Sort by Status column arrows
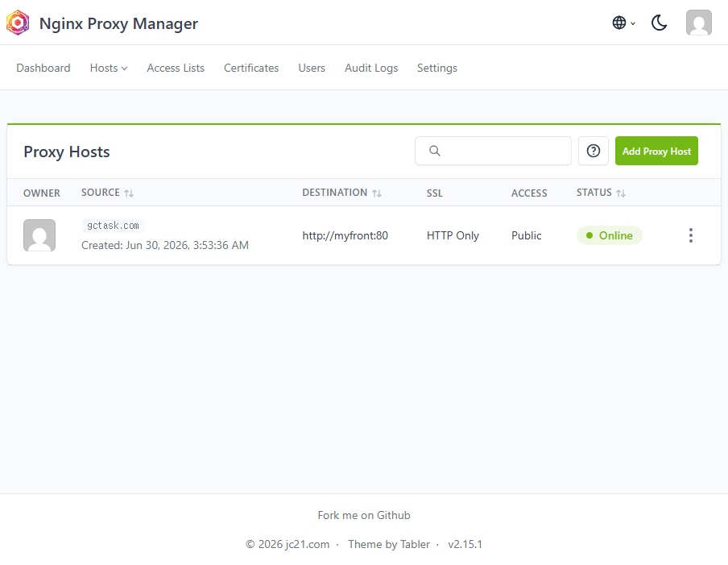The width and height of the screenshot is (728, 565). tap(621, 193)
